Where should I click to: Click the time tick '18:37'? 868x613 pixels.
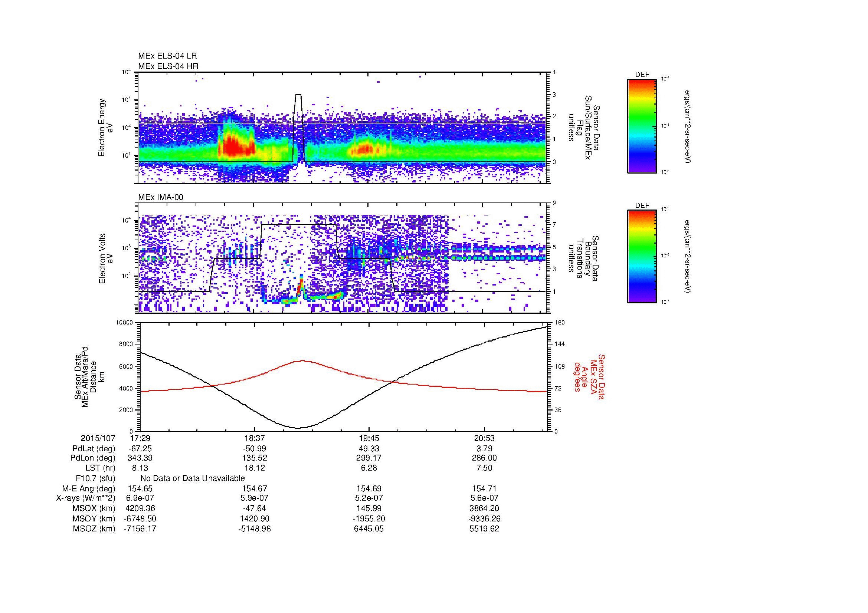[255, 438]
